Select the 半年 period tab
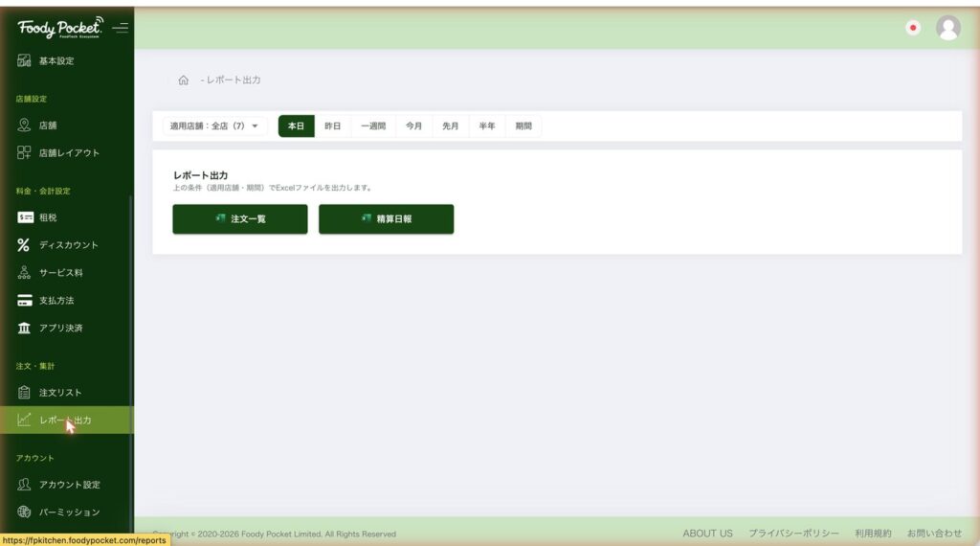Screen dimensions: 980x546 point(487,125)
